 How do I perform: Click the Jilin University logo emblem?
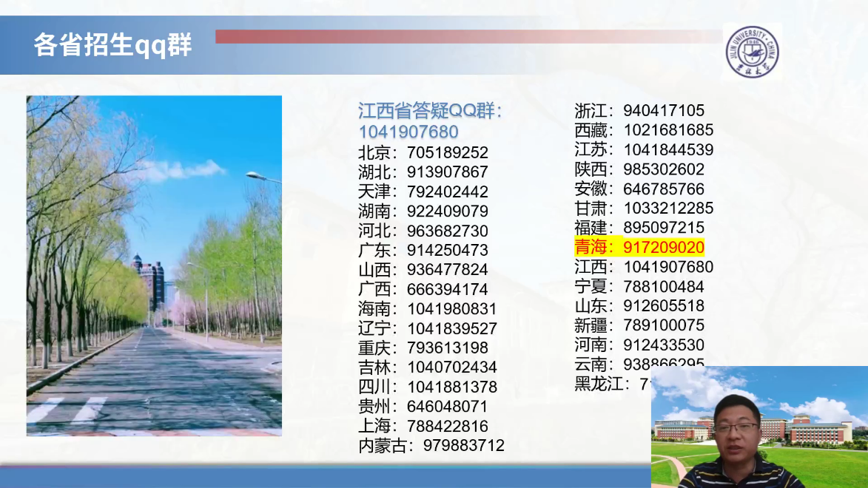(x=751, y=52)
